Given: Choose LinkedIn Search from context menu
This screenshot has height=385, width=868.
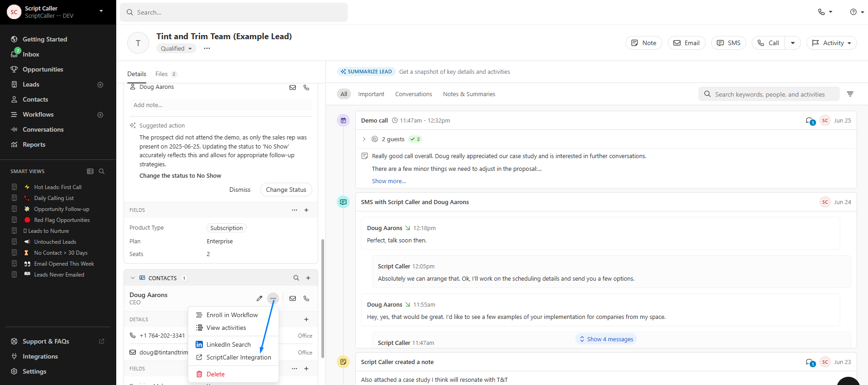Looking at the screenshot, I should (x=233, y=344).
